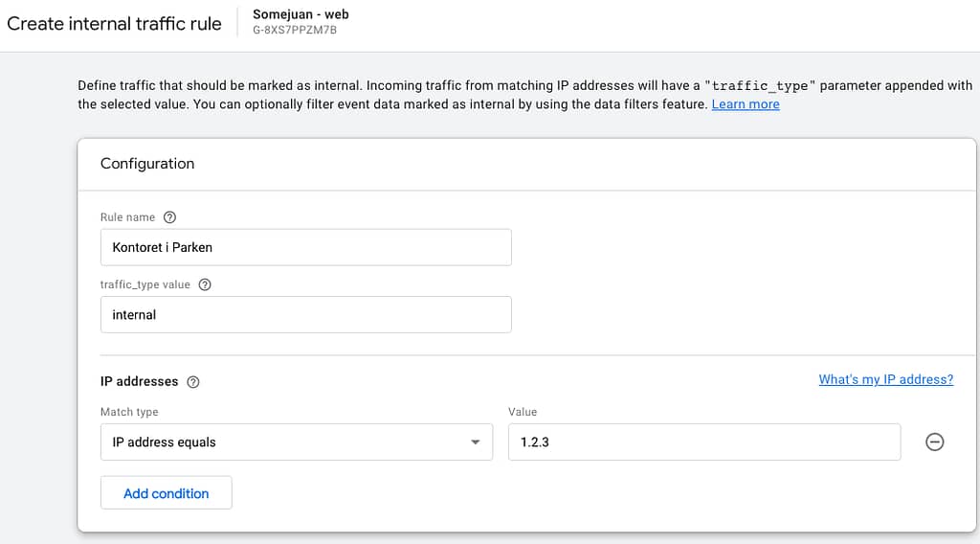The height and width of the screenshot is (544, 980).
Task: Click the 'Create internal traffic rule' title
Action: (115, 24)
